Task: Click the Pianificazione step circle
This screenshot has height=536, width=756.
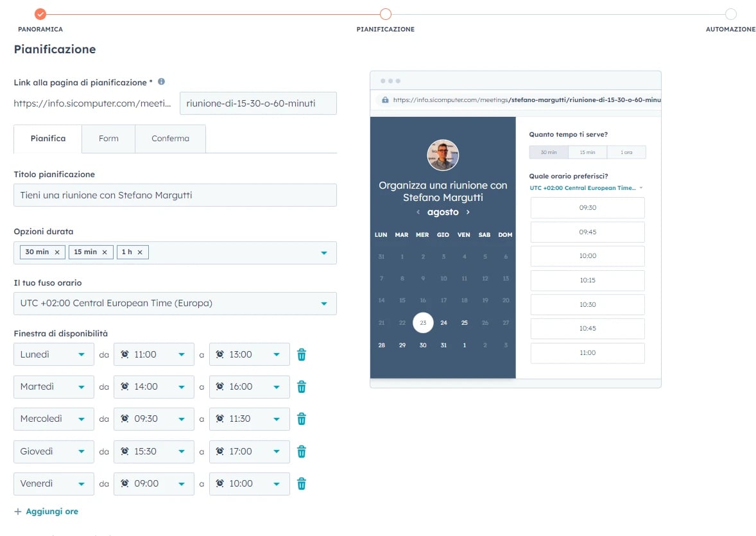Action: coord(385,14)
